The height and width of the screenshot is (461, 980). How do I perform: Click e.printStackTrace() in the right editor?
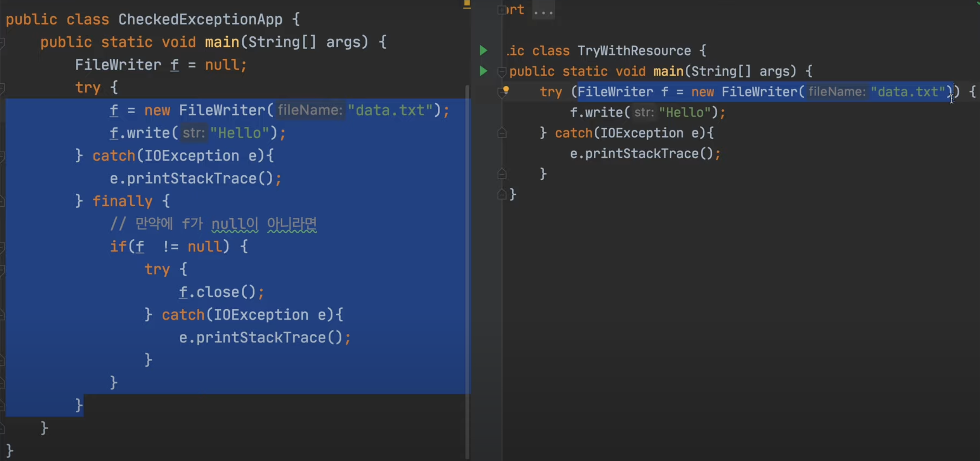pos(645,154)
